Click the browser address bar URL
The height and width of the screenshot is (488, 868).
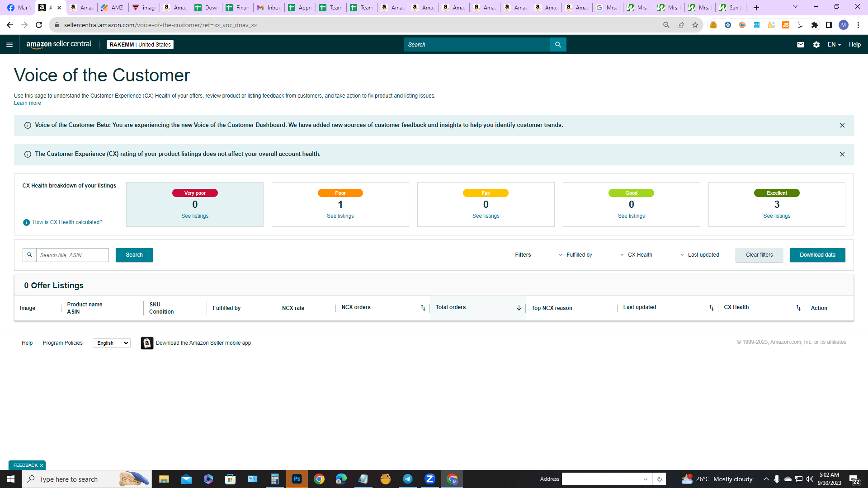tap(160, 25)
